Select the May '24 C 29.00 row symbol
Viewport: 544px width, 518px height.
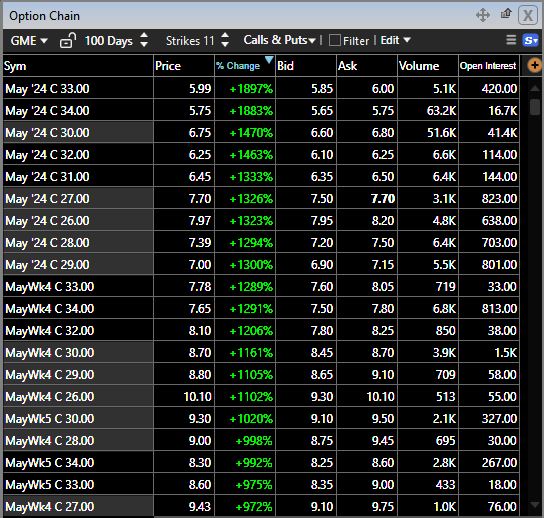tap(47, 265)
